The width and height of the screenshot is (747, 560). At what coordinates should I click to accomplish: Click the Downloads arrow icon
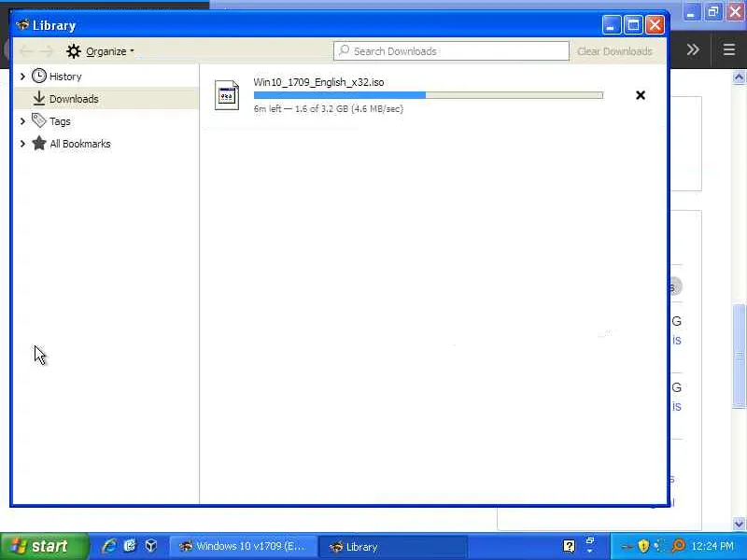pos(39,99)
